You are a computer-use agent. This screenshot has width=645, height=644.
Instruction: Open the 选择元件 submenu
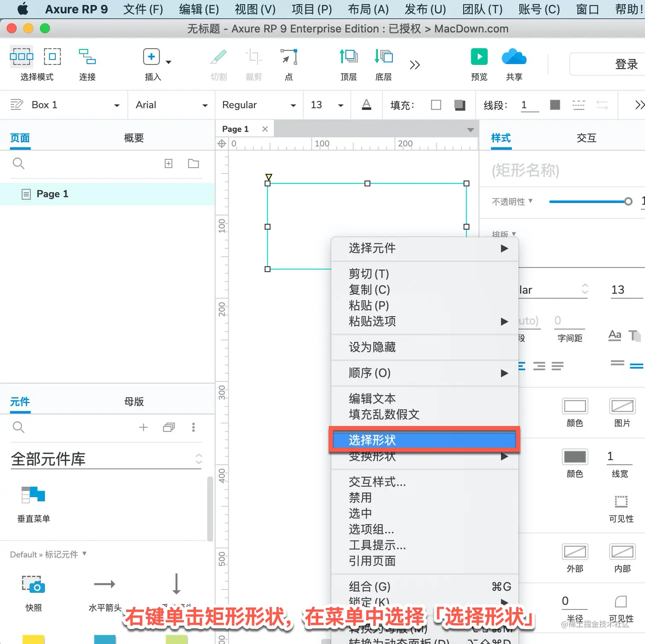point(425,248)
